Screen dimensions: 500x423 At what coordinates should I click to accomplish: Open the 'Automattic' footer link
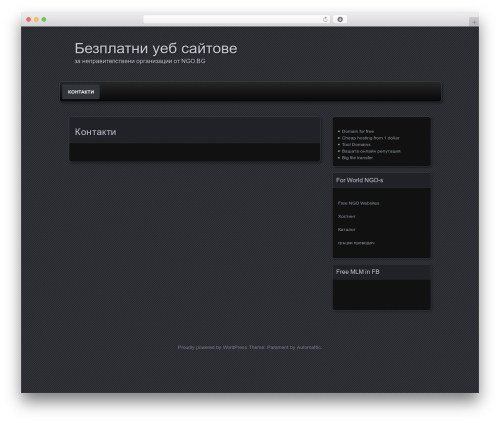[309, 347]
